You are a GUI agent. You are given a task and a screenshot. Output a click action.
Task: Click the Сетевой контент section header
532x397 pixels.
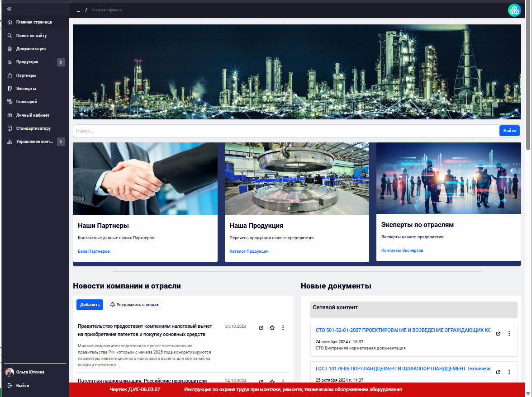pyautogui.click(x=413, y=310)
